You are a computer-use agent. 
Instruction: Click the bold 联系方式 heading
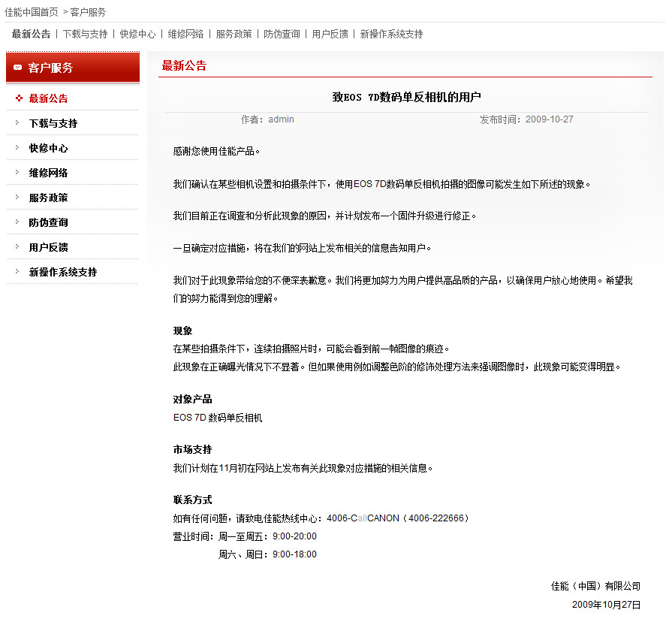click(192, 500)
